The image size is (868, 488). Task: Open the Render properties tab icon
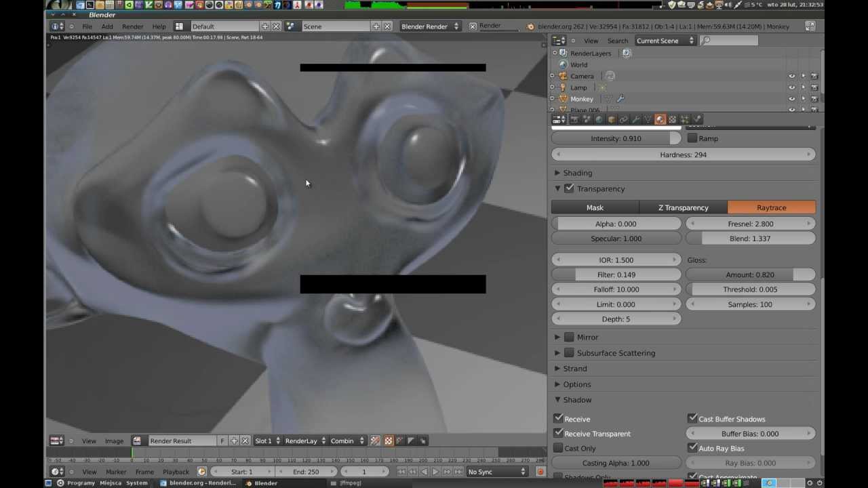point(574,119)
